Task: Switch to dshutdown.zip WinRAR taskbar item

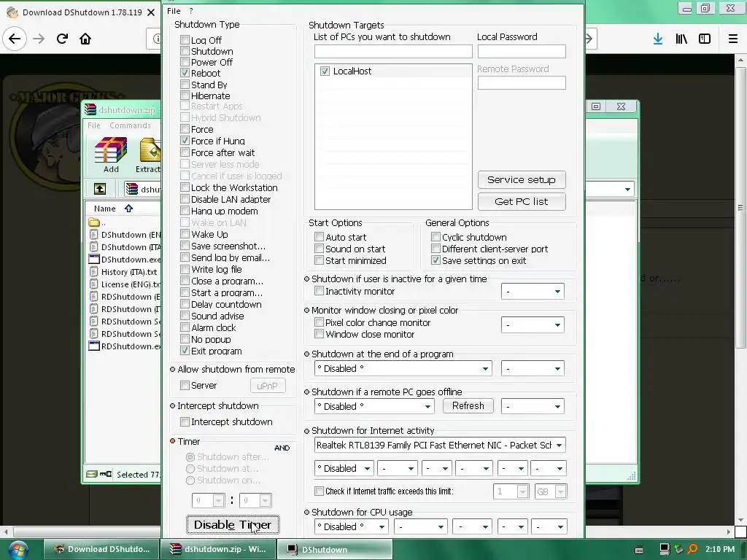Action: tap(217, 549)
